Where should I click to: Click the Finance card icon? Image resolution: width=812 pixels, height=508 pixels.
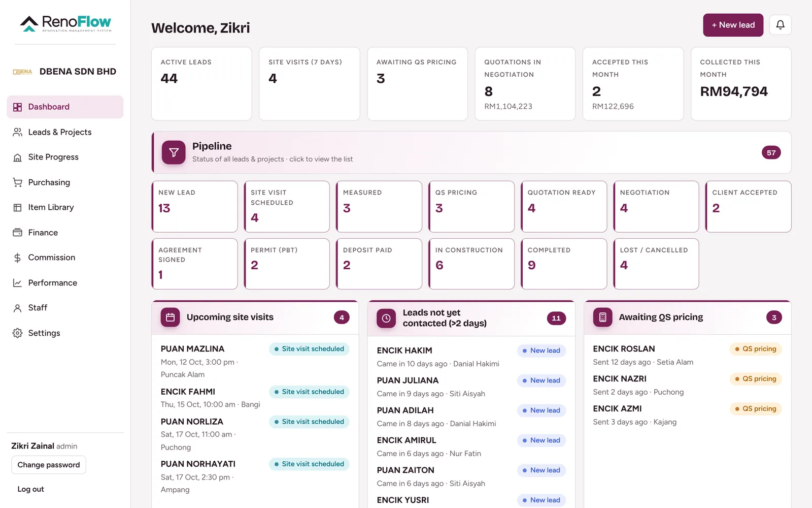pyautogui.click(x=17, y=233)
